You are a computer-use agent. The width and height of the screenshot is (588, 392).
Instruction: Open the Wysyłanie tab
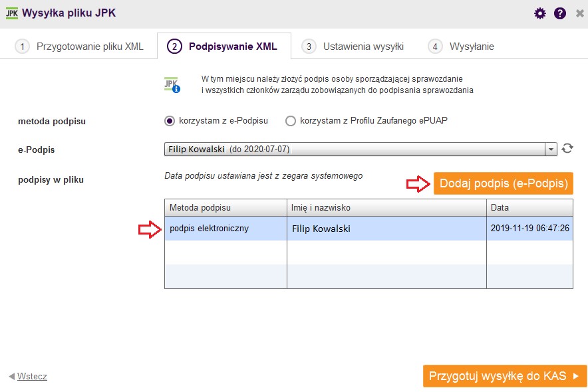pos(461,47)
